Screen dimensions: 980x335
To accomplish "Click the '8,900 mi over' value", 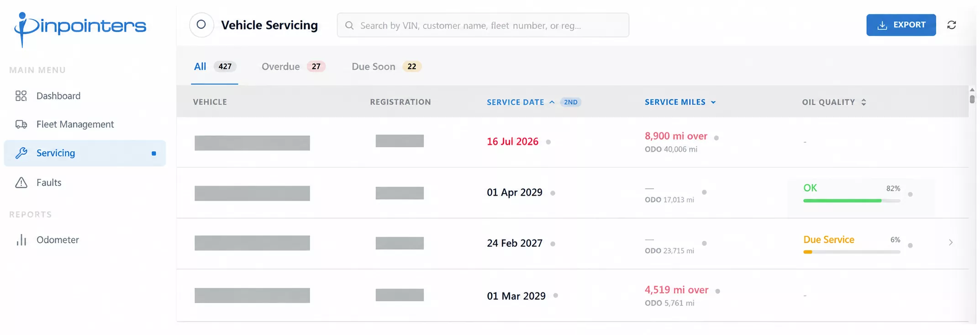I will [676, 136].
